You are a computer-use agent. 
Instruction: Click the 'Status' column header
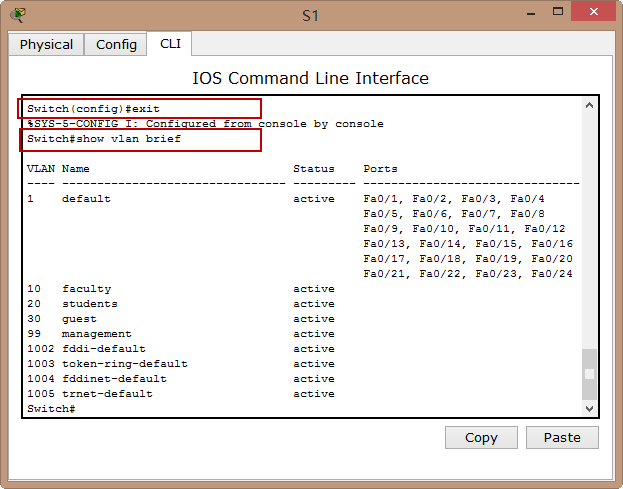click(x=314, y=169)
